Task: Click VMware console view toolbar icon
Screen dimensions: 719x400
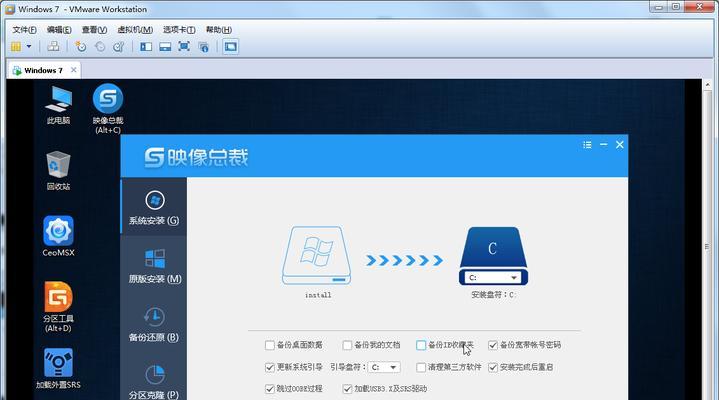Action: [231, 46]
